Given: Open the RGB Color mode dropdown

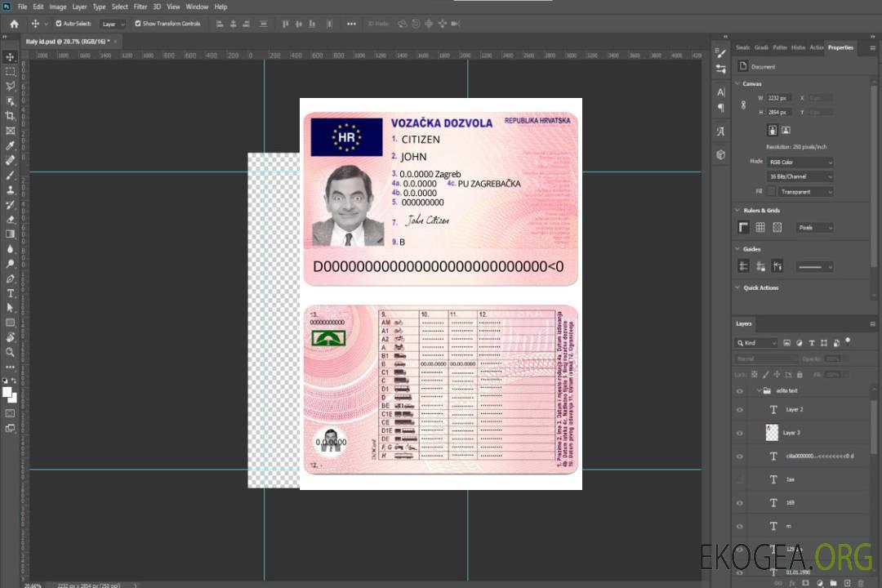Looking at the screenshot, I should pyautogui.click(x=800, y=163).
